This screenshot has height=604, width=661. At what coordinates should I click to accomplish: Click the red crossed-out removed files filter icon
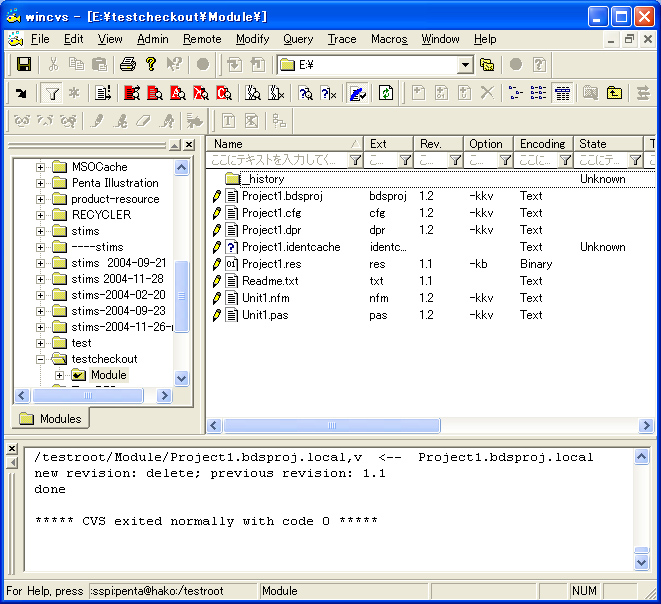pos(201,93)
